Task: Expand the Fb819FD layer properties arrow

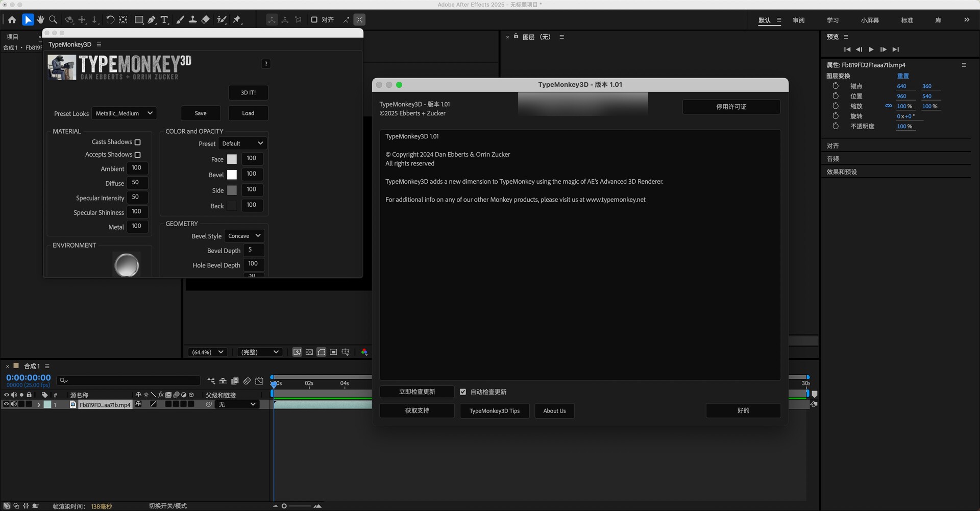Action: pyautogui.click(x=38, y=404)
